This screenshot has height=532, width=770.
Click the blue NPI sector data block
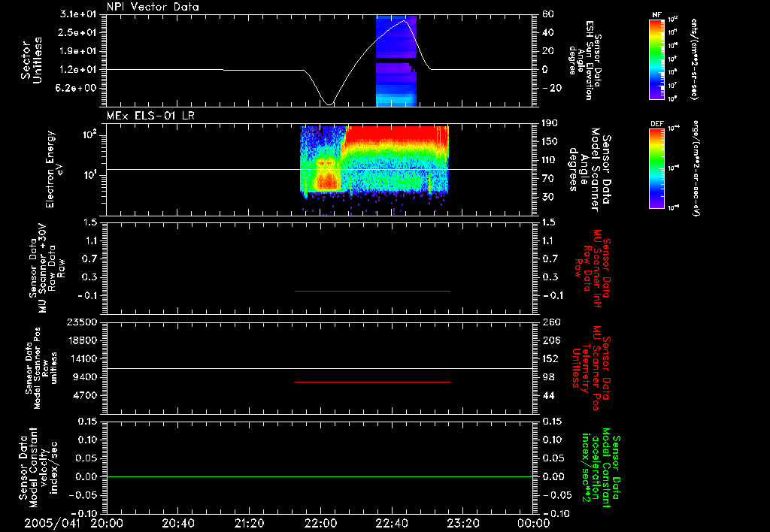click(396, 61)
